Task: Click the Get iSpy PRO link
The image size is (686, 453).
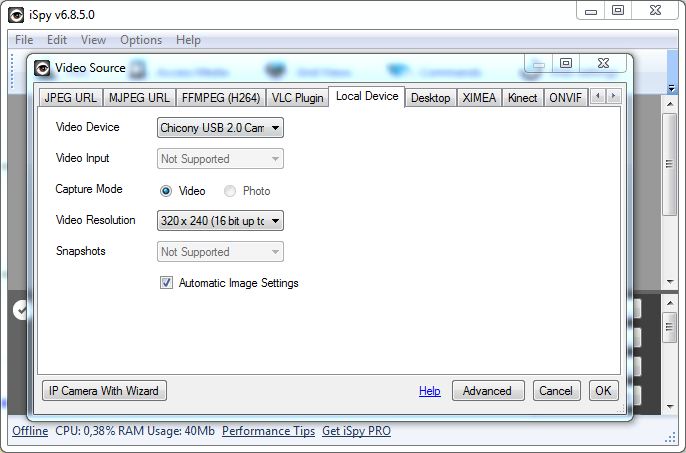Action: pos(357,431)
